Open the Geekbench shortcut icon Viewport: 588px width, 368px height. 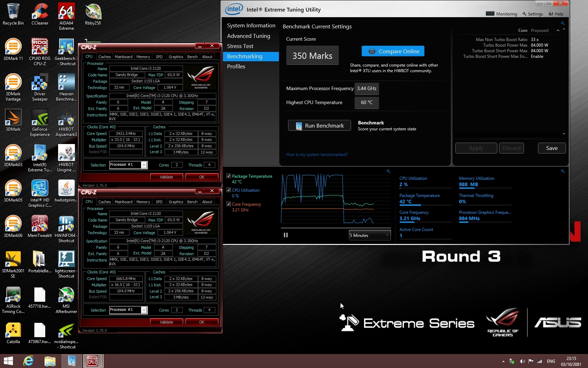pyautogui.click(x=66, y=52)
